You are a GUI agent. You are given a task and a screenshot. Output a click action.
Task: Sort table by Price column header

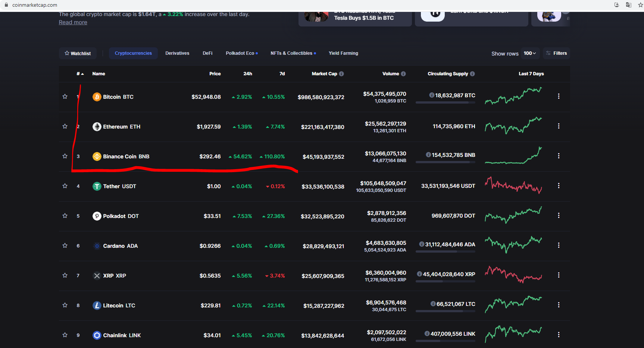click(215, 74)
